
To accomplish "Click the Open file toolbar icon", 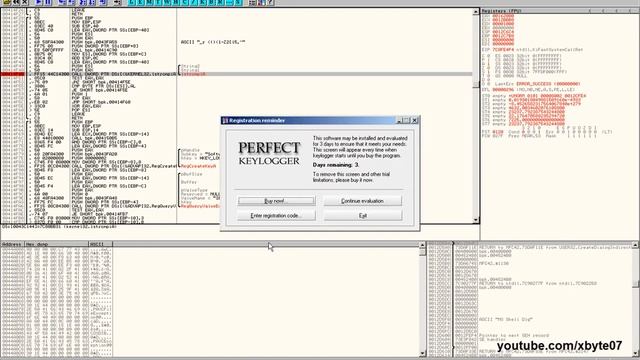I will tap(7, 2).
